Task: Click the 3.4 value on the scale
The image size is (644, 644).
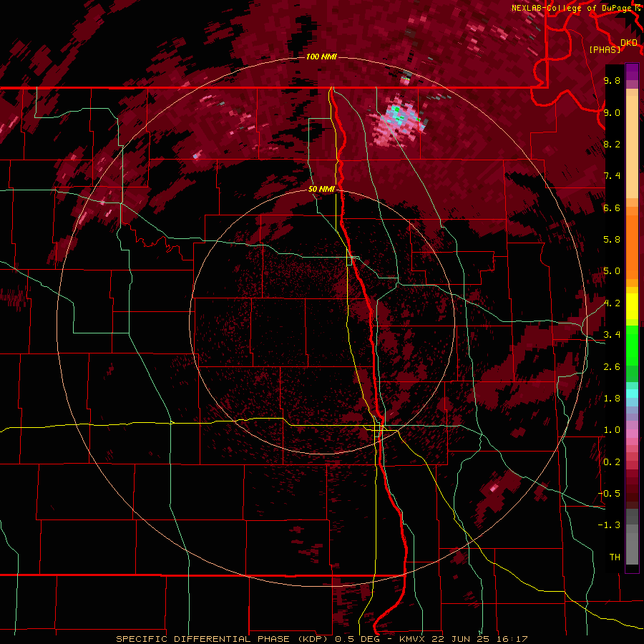Action: point(612,335)
